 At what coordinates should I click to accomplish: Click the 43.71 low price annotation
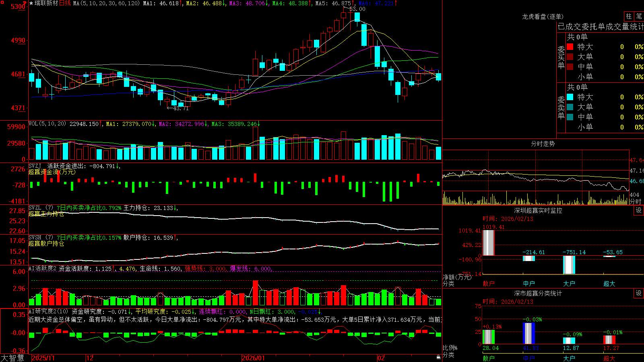point(180,108)
